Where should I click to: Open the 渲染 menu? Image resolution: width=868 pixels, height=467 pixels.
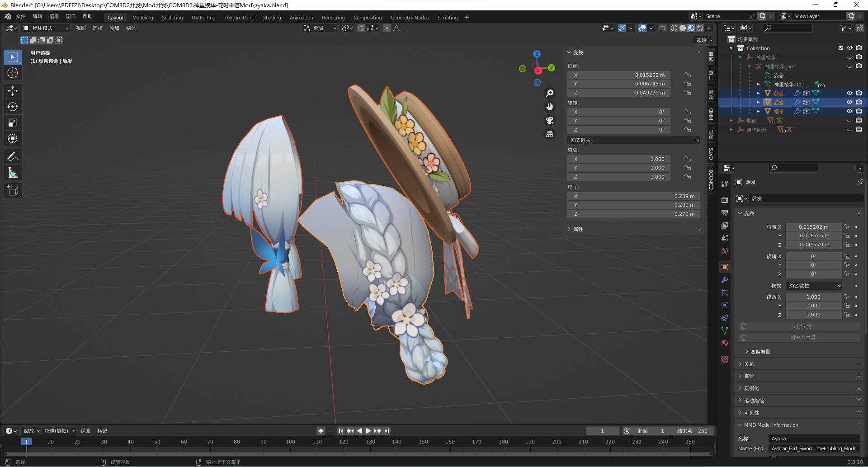tap(54, 16)
